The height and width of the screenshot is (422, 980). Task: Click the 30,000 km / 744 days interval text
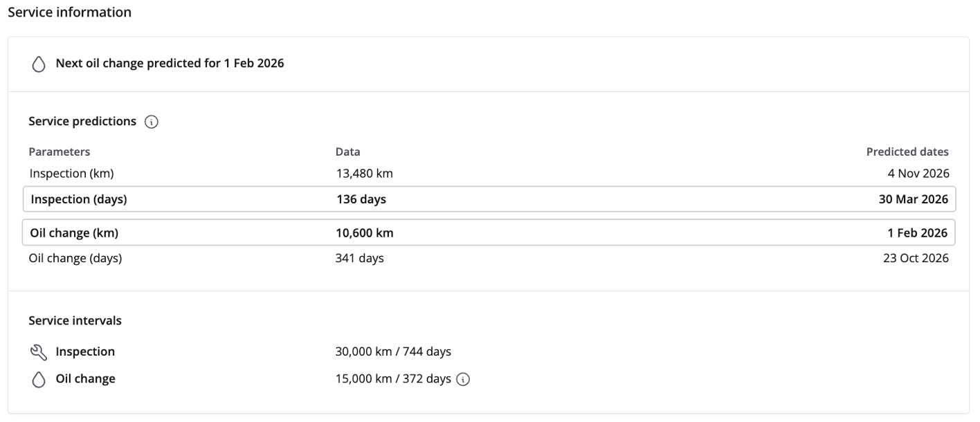[x=392, y=351]
